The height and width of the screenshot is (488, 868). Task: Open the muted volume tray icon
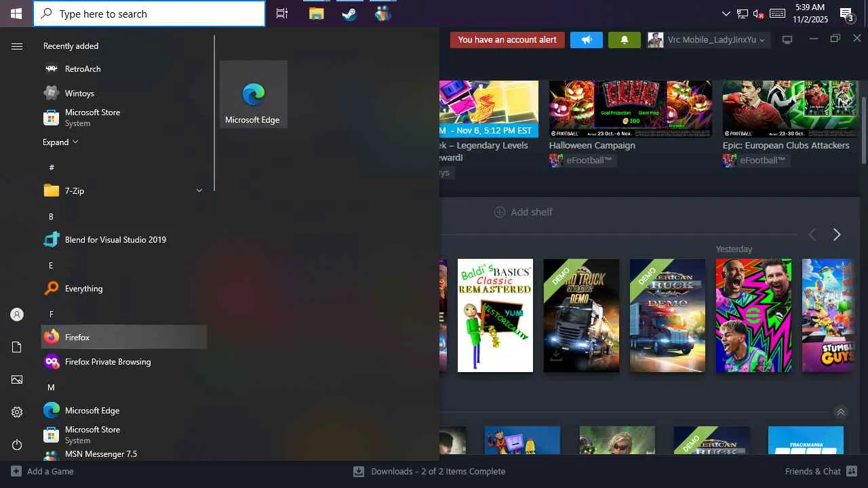(759, 14)
